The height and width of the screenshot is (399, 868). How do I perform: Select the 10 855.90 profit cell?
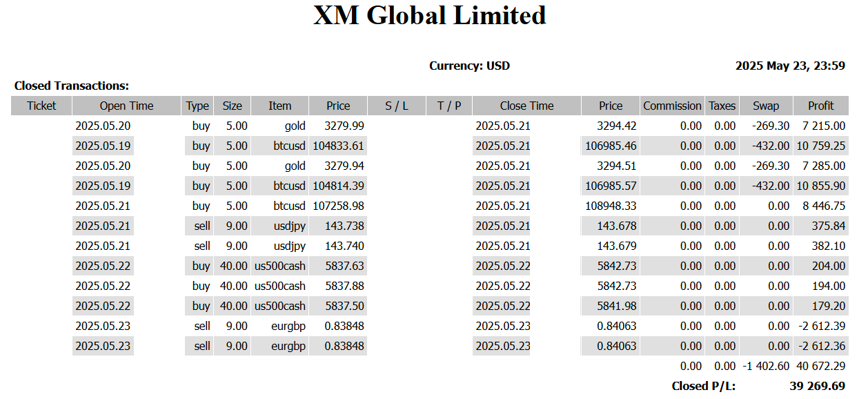[820, 186]
